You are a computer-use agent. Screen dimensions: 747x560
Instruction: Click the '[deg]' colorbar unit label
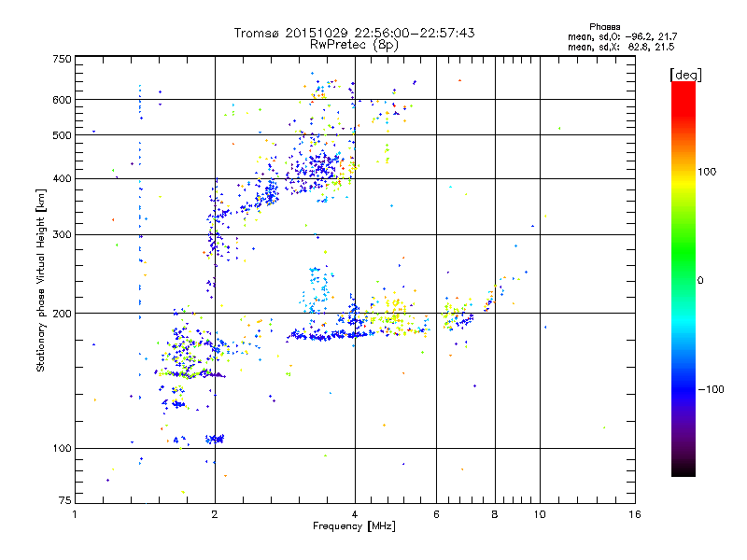pyautogui.click(x=685, y=75)
